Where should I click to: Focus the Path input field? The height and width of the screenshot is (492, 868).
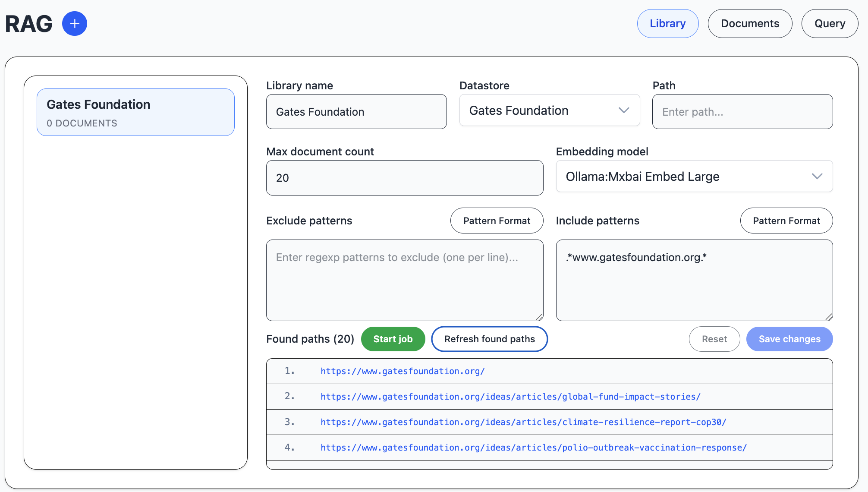tap(742, 112)
